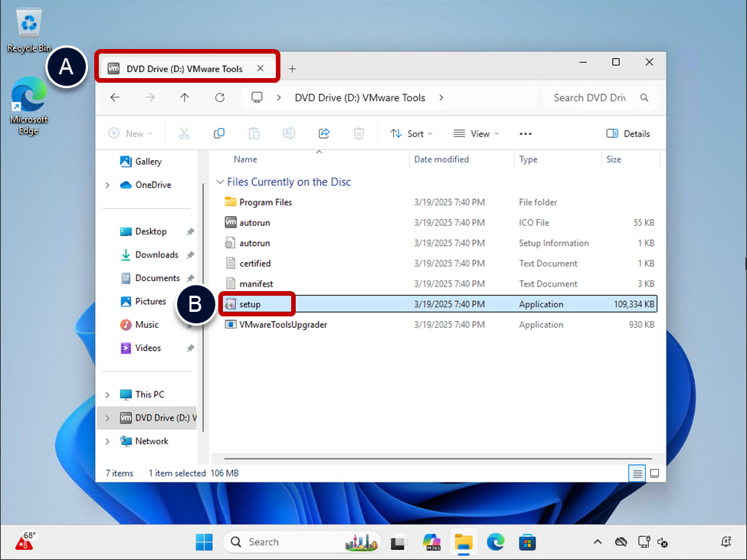Viewport: 747px width, 560px height.
Task: Click the Back navigation arrow
Action: pyautogui.click(x=115, y=97)
